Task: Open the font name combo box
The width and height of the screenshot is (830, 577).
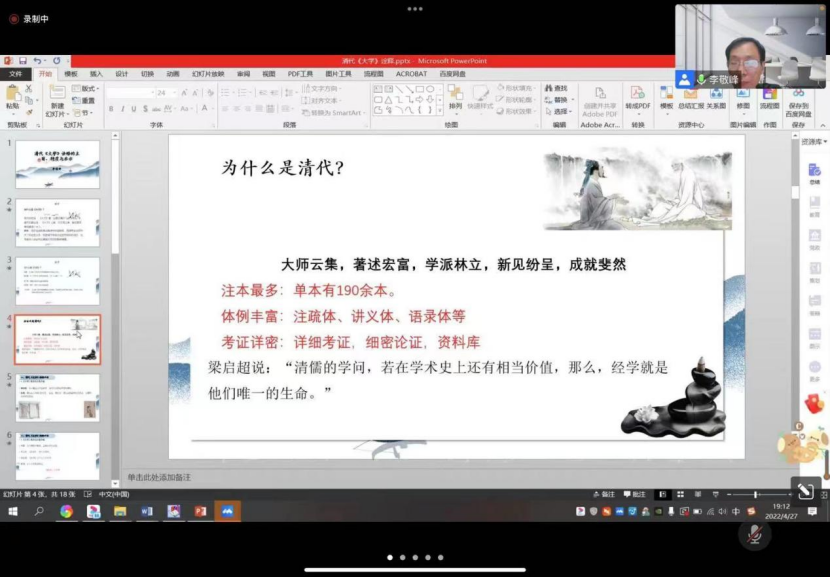Action: click(130, 93)
